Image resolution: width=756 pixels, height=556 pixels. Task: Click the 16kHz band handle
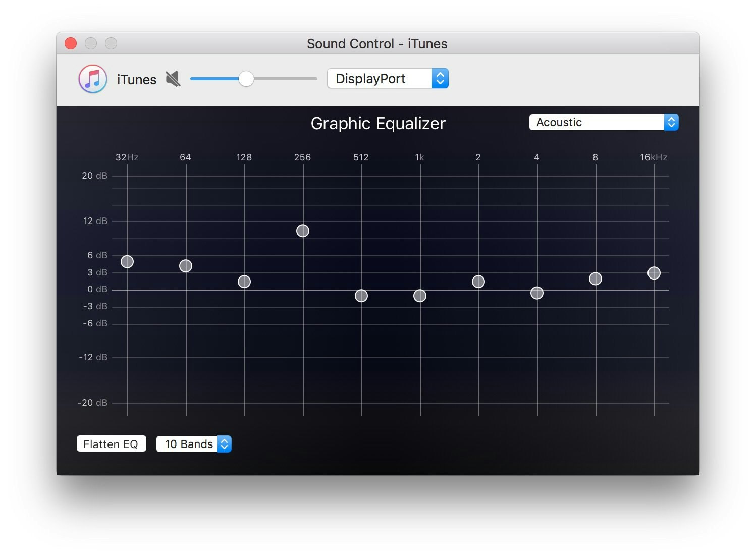[x=654, y=273]
